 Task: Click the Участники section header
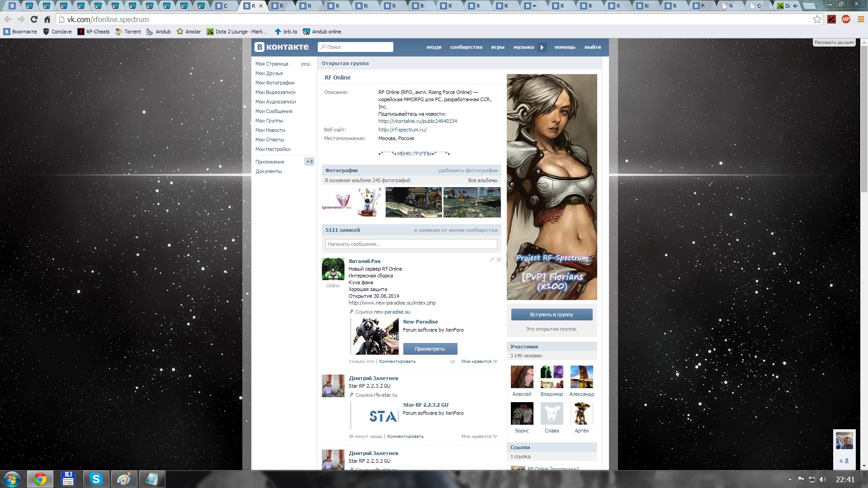[552, 347]
